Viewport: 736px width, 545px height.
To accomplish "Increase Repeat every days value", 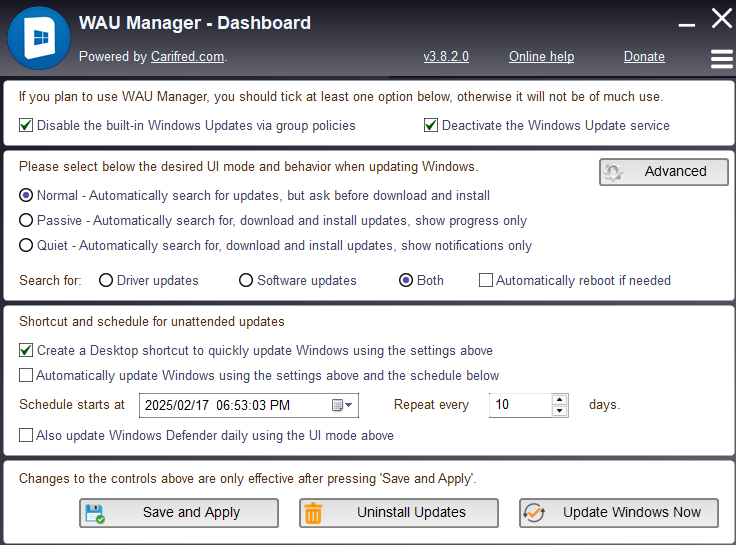I will pyautogui.click(x=560, y=399).
